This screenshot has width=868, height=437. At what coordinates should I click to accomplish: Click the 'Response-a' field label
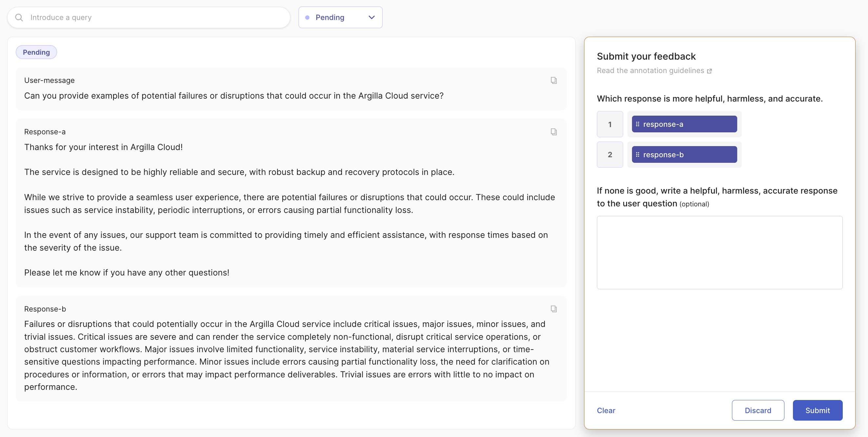pyautogui.click(x=45, y=132)
